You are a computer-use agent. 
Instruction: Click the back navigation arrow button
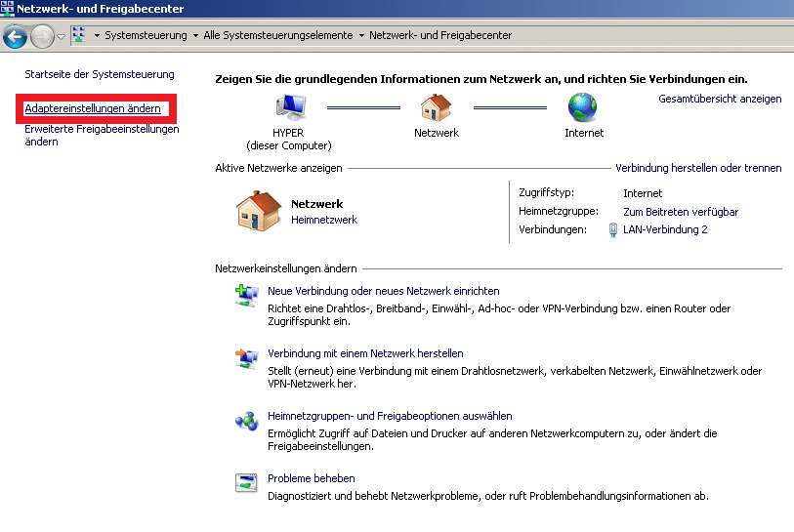15,37
